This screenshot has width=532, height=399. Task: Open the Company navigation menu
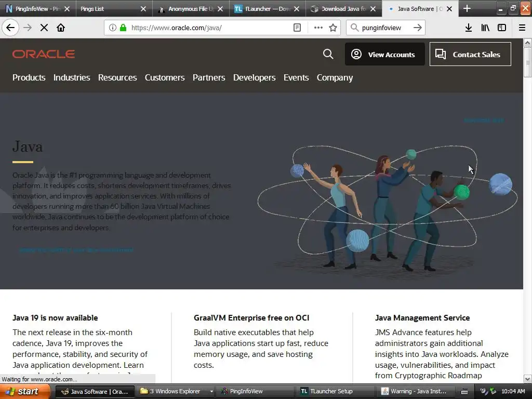[335, 78]
